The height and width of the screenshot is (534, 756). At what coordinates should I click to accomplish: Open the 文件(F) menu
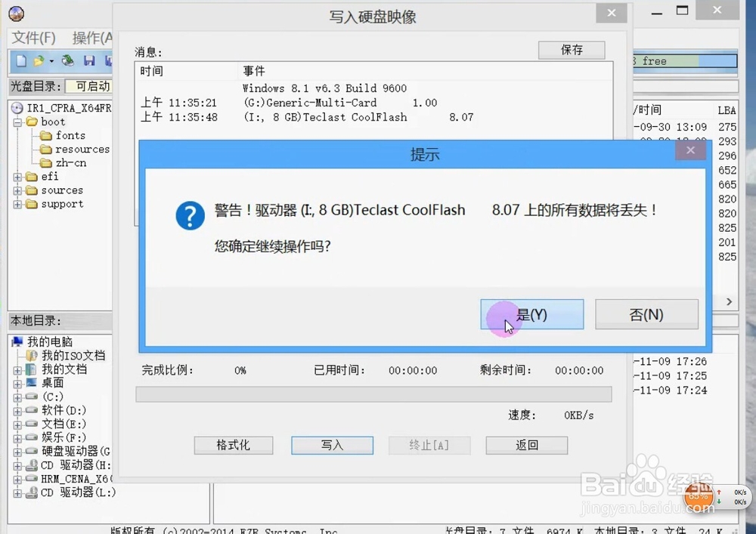(33, 38)
